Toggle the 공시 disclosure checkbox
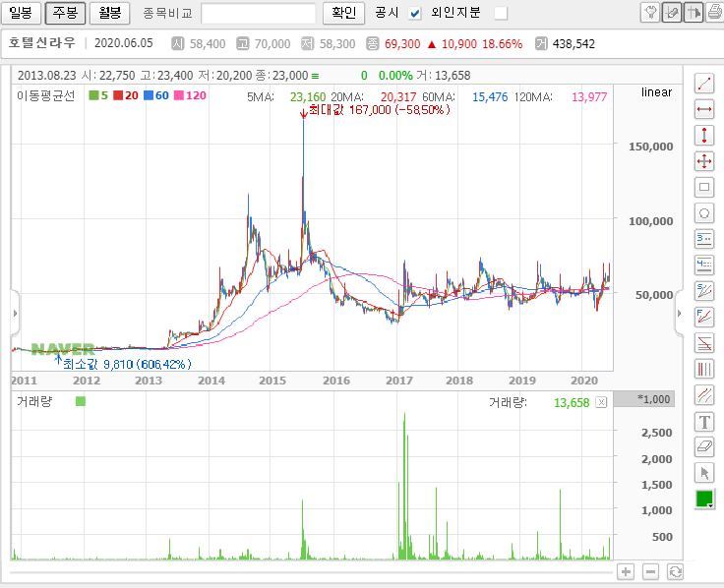The height and width of the screenshot is (588, 724). [415, 14]
